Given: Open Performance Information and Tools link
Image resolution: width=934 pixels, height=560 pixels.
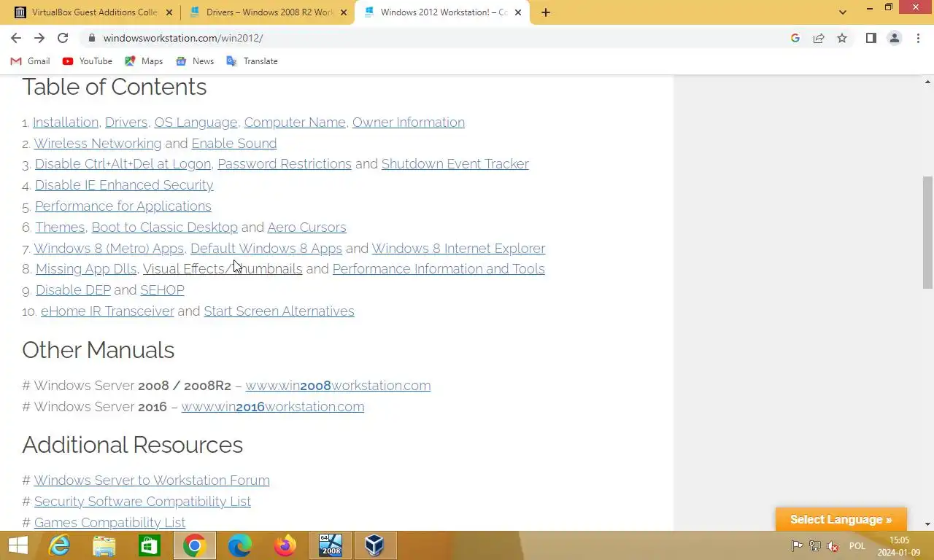Looking at the screenshot, I should click(x=439, y=269).
